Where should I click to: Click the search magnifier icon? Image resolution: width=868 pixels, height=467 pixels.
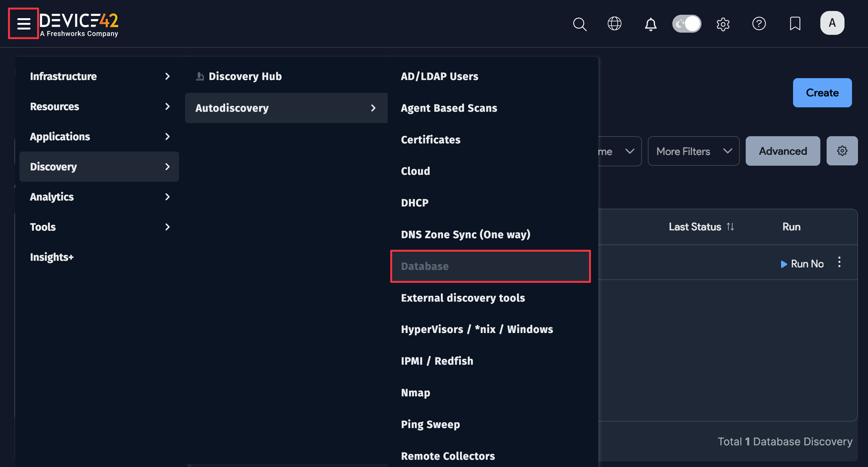tap(579, 24)
